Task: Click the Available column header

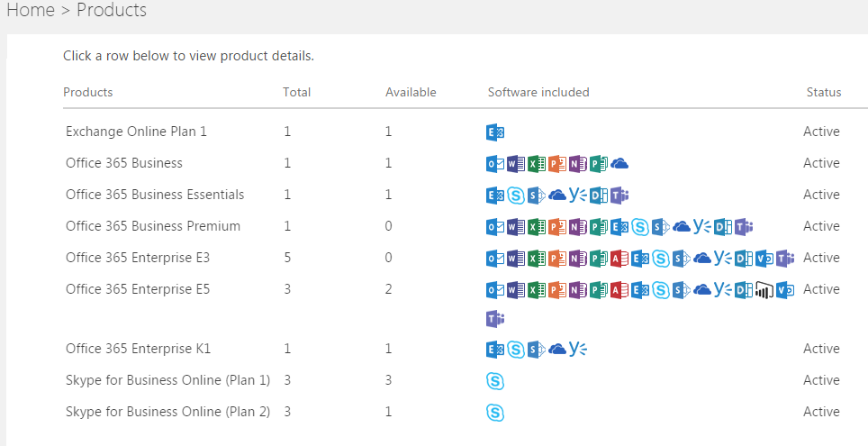Action: coord(411,92)
